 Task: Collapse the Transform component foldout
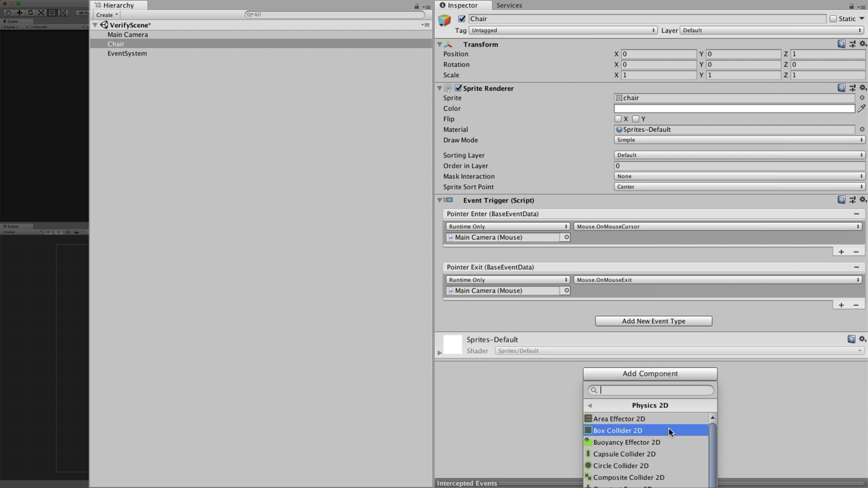(x=439, y=45)
